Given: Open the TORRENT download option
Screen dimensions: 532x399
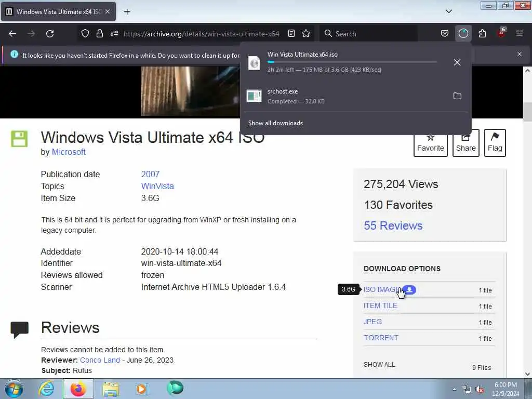Looking at the screenshot, I should pos(381,338).
